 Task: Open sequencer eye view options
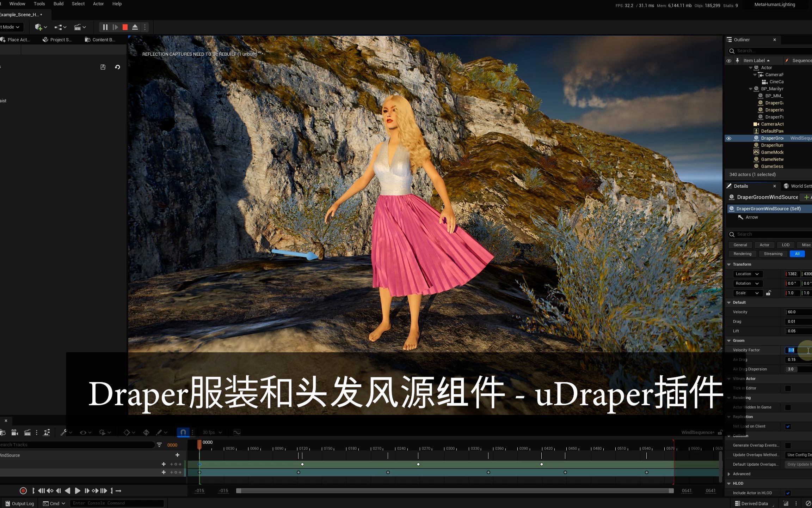point(86,432)
